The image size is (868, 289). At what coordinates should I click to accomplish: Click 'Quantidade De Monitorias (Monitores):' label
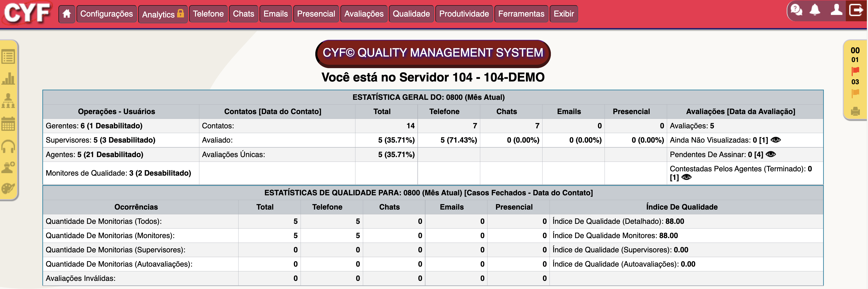(110, 235)
